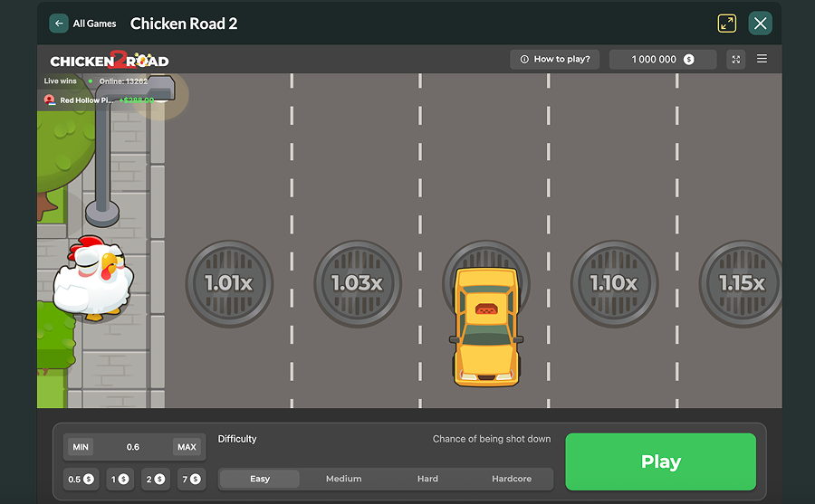Click the 1.01x manhole multiplier
The image size is (815, 504).
[x=229, y=283]
